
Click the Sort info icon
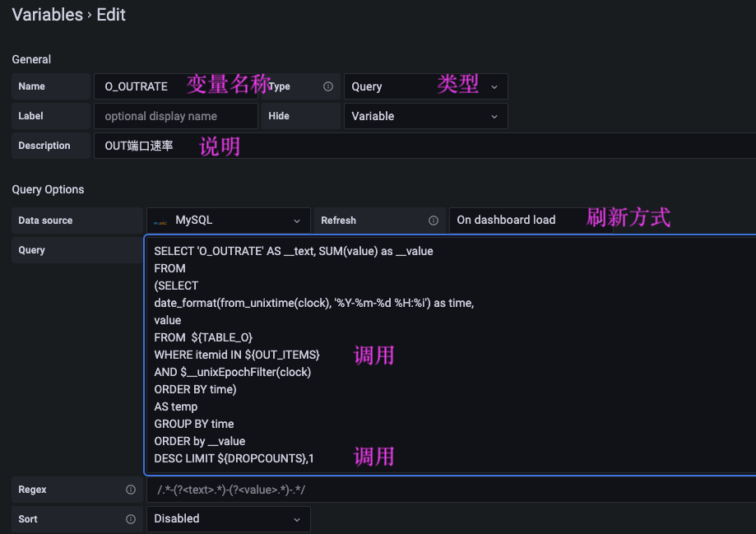[x=131, y=519]
